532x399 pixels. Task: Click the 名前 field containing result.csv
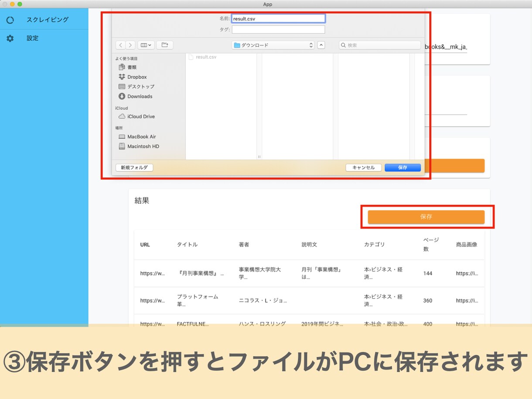coord(278,19)
